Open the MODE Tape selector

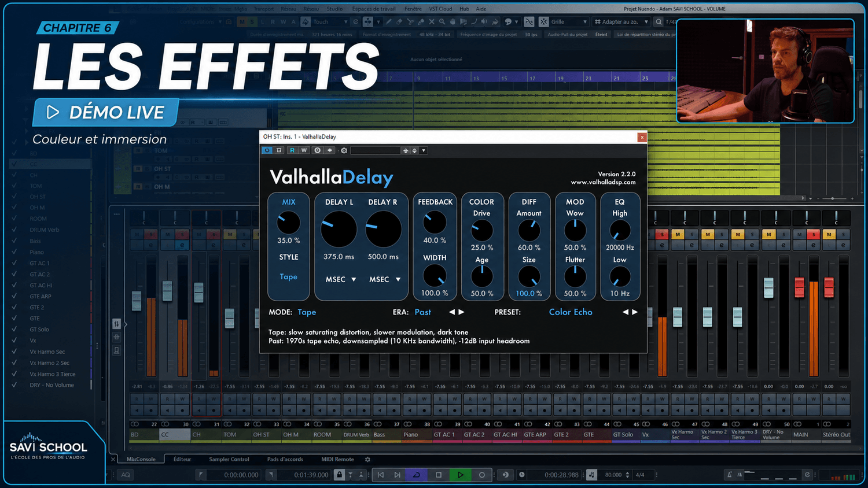point(307,312)
